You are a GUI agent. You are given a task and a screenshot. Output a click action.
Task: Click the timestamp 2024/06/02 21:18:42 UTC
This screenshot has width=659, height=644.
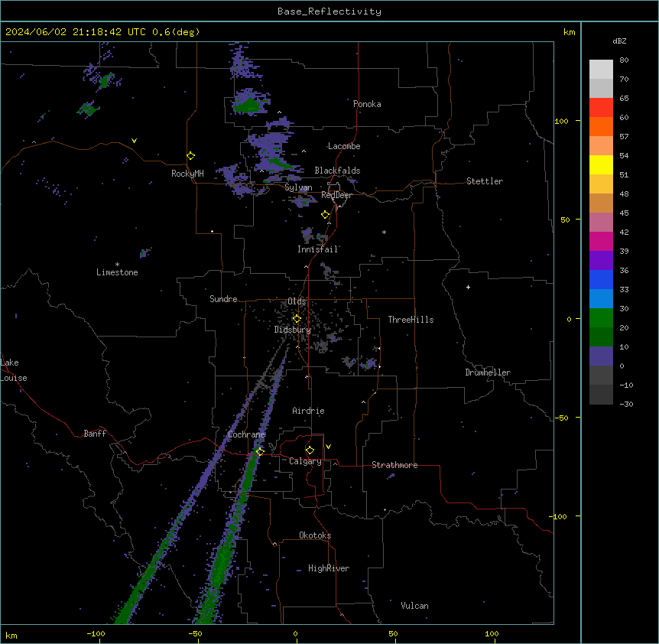[76, 32]
